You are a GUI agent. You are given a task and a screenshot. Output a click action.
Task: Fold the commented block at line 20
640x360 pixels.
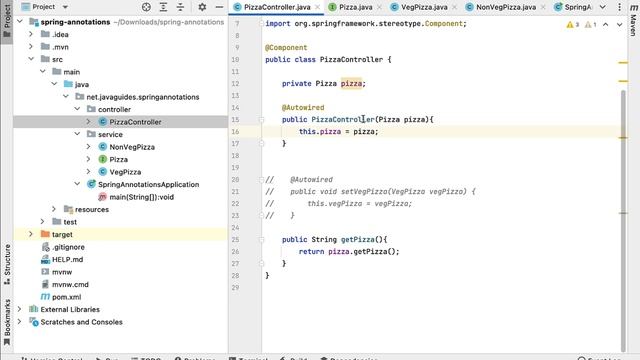point(262,180)
